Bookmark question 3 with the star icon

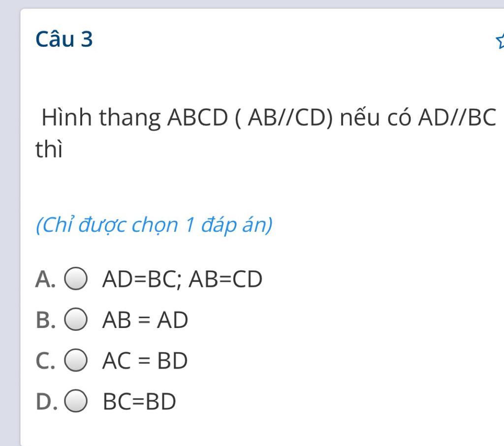coord(500,41)
